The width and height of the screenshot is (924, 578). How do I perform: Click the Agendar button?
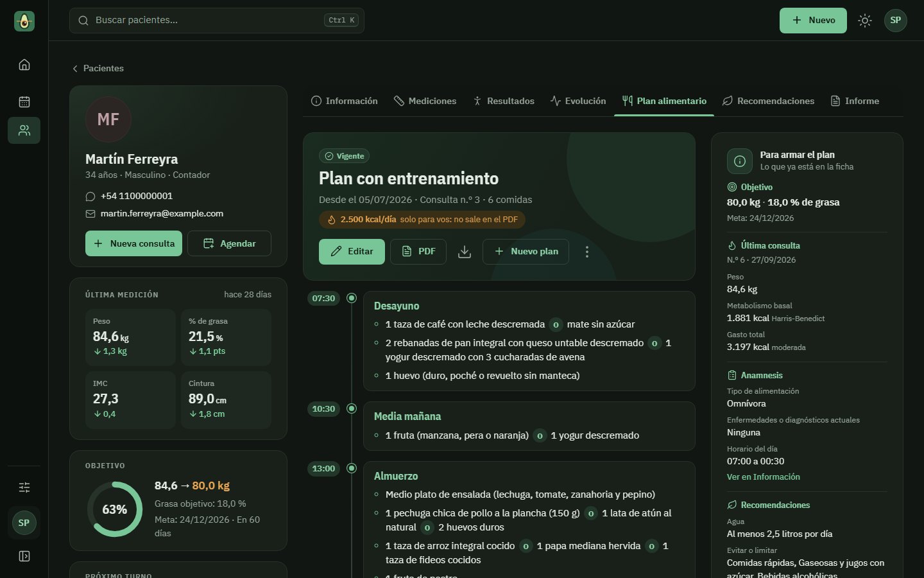point(229,243)
